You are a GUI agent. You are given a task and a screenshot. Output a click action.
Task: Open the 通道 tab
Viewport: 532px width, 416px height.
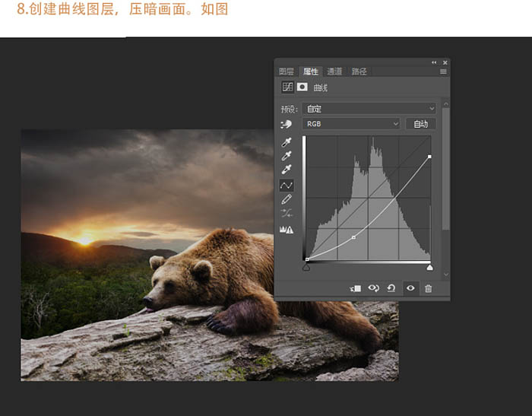pos(334,71)
